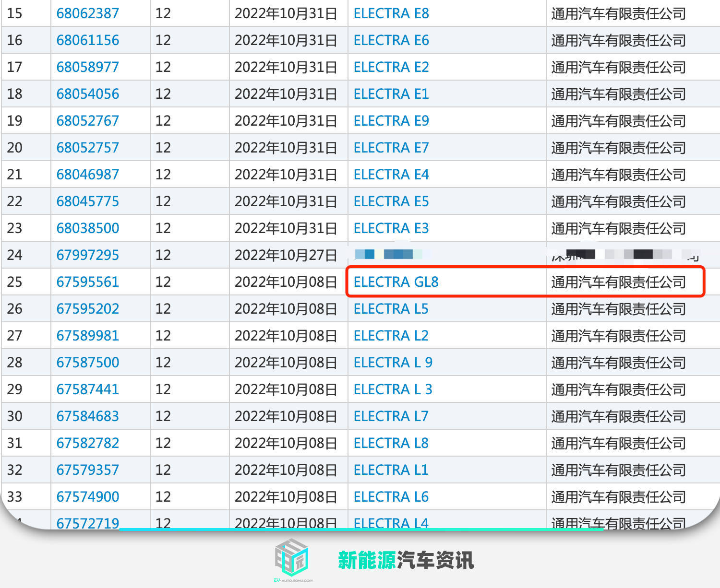Open application number 67589981

pos(87,336)
